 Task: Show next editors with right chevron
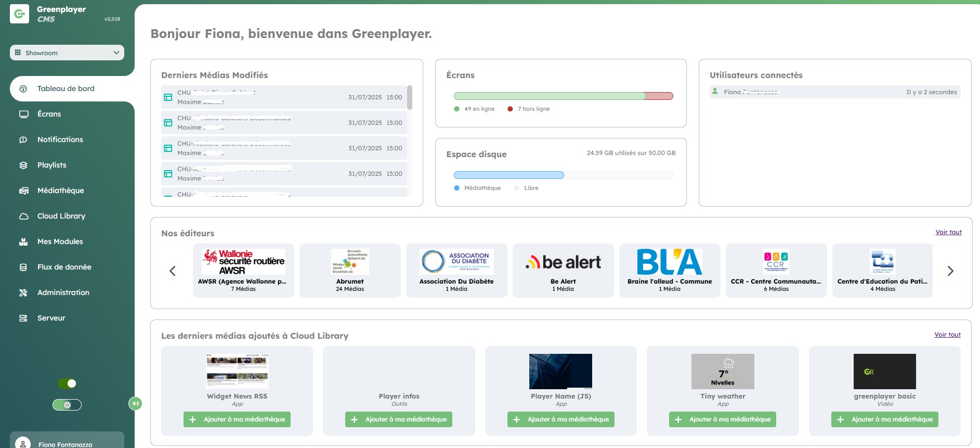(x=950, y=271)
